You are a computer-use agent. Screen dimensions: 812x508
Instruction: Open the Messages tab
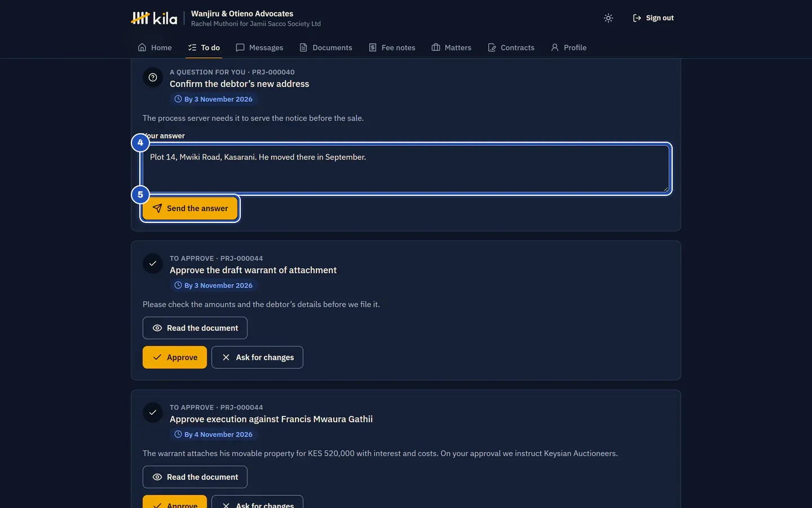[x=259, y=47]
